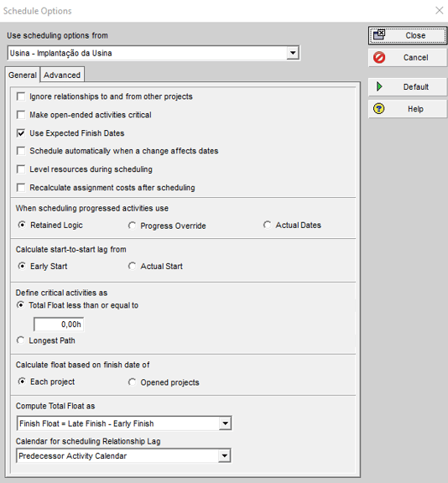Switch to the General tab
Screen dimensions: 448x483
tap(23, 75)
